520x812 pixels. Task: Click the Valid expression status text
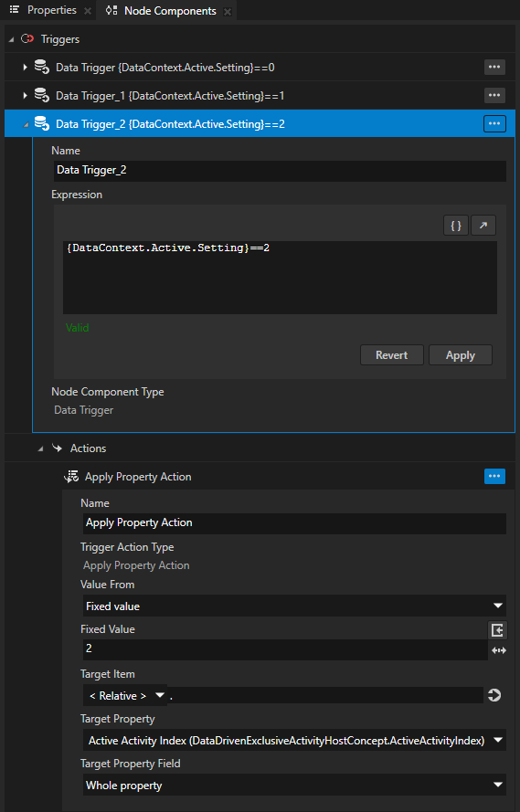(77, 328)
